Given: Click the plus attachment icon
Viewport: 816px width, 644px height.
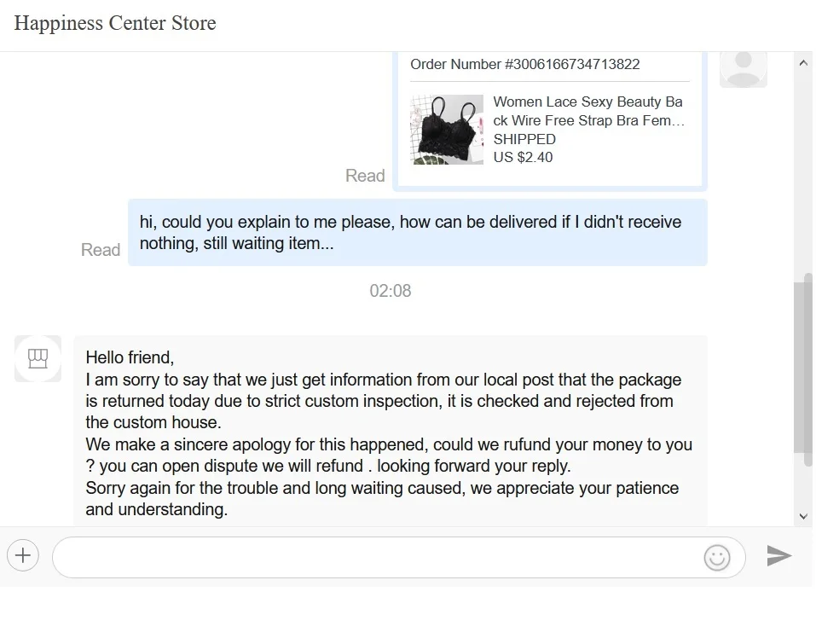Looking at the screenshot, I should [x=23, y=556].
